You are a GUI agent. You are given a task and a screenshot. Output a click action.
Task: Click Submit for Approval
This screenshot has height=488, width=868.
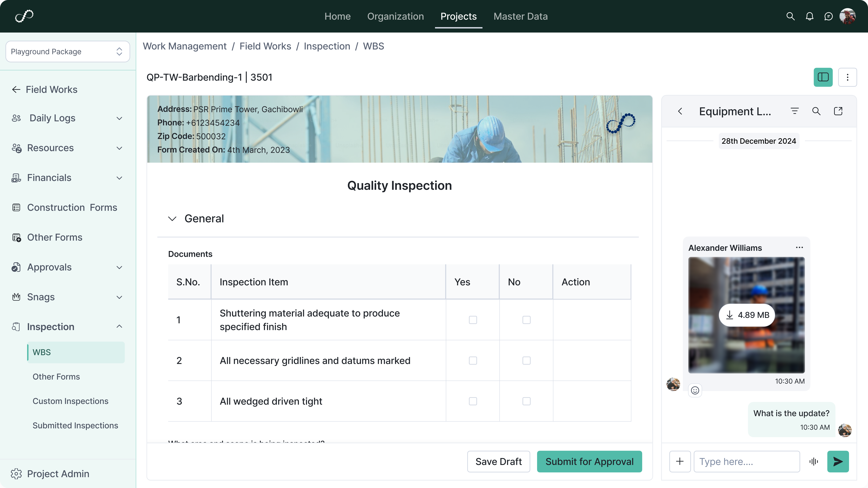[x=589, y=461]
